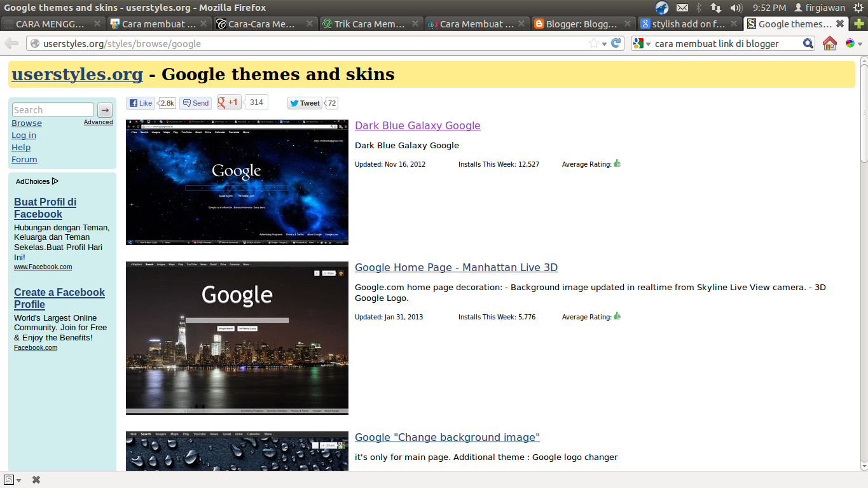This screenshot has height=488, width=868.
Task: Click the globe site identity icon
Action: (34, 44)
